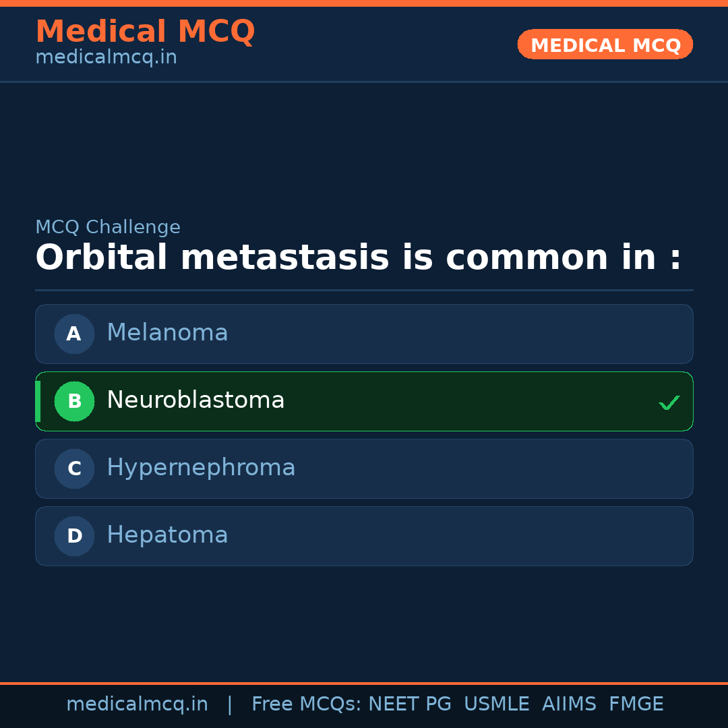Viewport: 728px width, 728px height.
Task: Click the USMLE footer text
Action: tap(496, 704)
